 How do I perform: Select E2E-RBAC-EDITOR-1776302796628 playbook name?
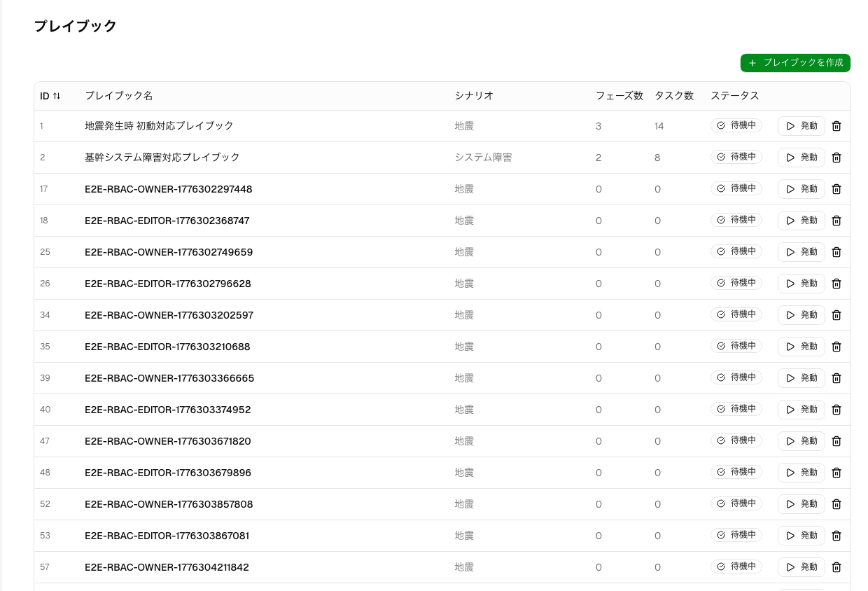(168, 284)
